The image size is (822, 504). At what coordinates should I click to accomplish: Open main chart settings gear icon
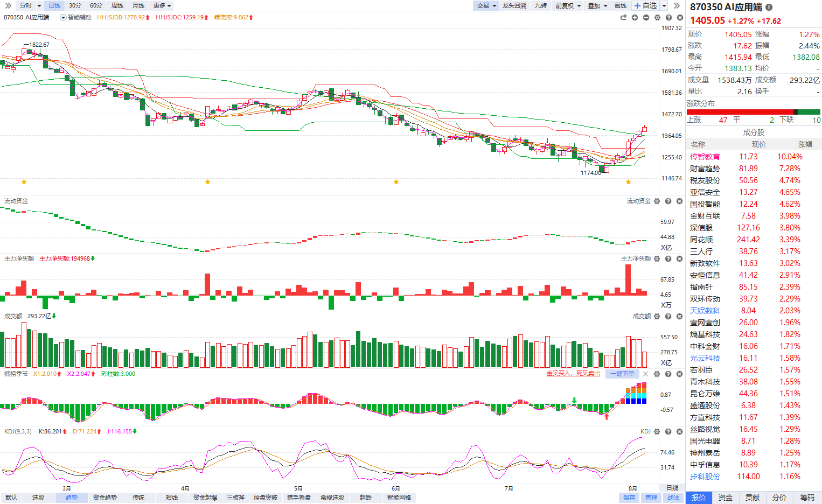point(657,18)
